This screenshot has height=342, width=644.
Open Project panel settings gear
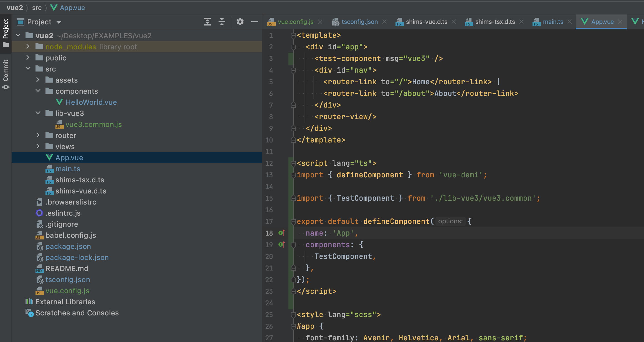tap(240, 22)
